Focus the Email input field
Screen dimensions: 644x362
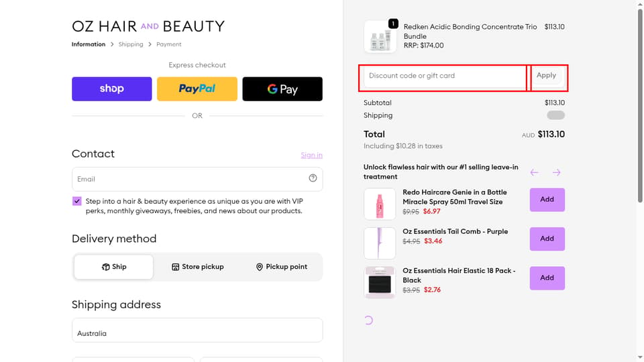[197, 179]
